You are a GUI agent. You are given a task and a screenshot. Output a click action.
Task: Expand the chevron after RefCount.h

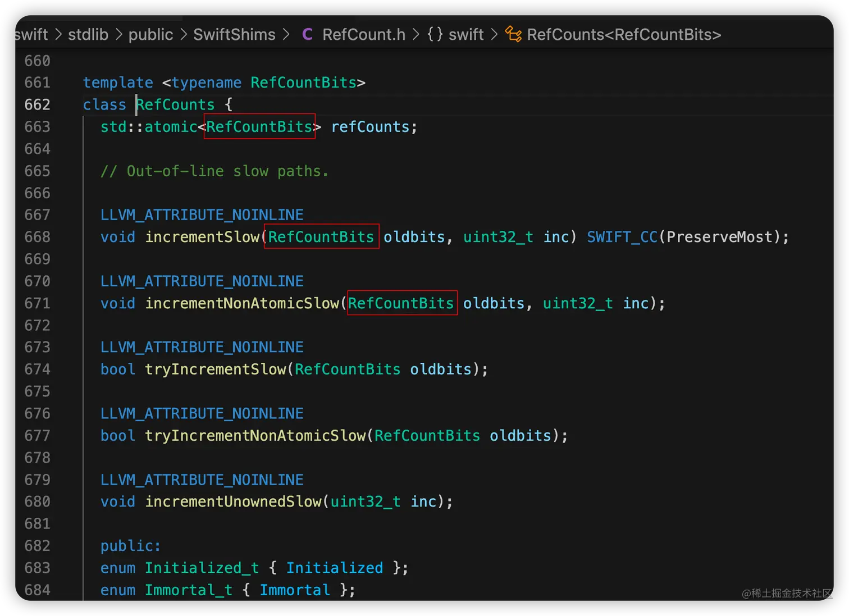click(x=416, y=34)
